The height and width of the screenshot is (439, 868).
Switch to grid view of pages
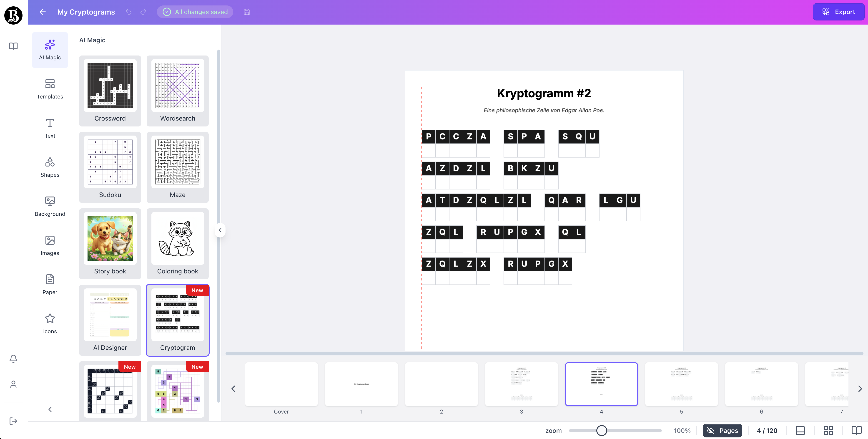[828, 430]
